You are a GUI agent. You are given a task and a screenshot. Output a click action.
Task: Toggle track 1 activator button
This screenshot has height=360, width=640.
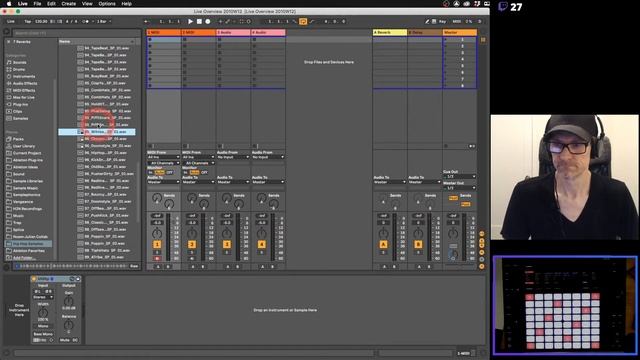click(x=157, y=244)
